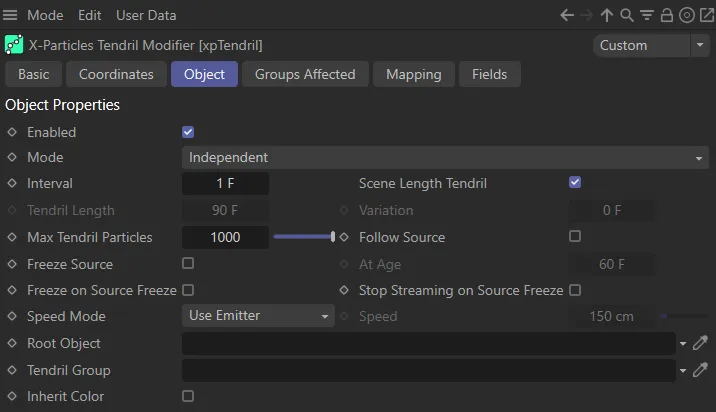Click the keyframe diamond beside Inherit Color

(12, 396)
